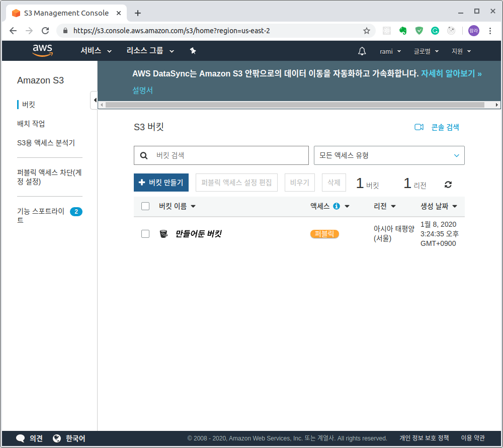The height and width of the screenshot is (448, 503).
Task: Open the 글로벌 region dropdown
Action: [426, 51]
